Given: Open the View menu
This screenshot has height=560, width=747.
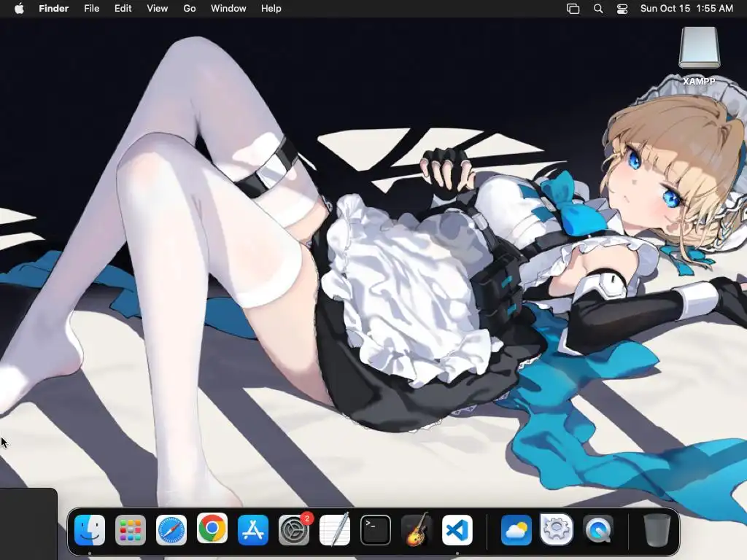Looking at the screenshot, I should pyautogui.click(x=158, y=9).
